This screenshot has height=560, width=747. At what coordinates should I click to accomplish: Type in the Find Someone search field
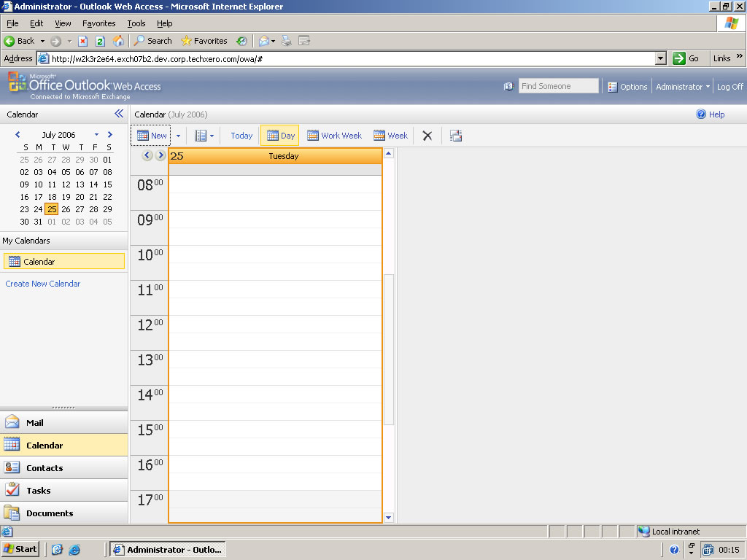point(558,86)
